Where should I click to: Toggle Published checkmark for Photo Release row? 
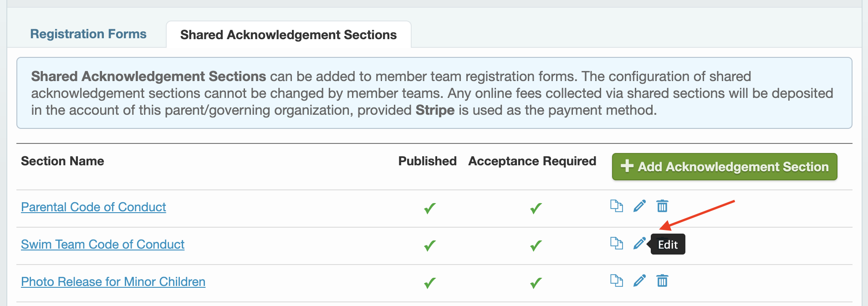(430, 283)
